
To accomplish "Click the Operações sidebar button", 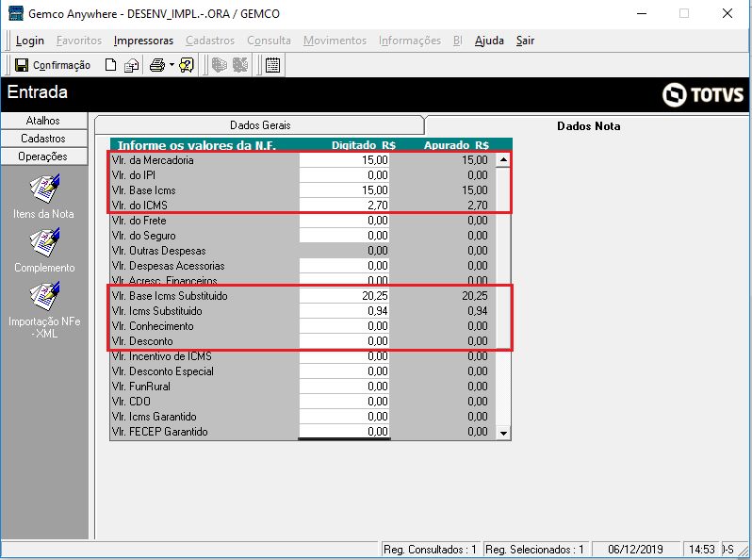I will tap(43, 156).
